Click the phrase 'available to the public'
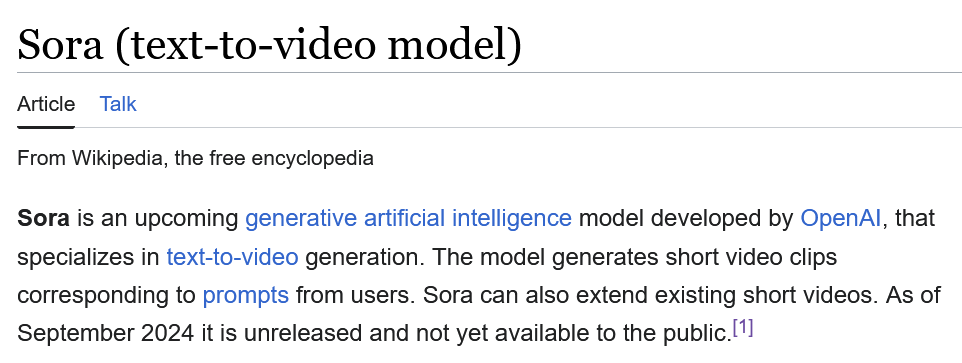The image size is (962, 363). [610, 334]
